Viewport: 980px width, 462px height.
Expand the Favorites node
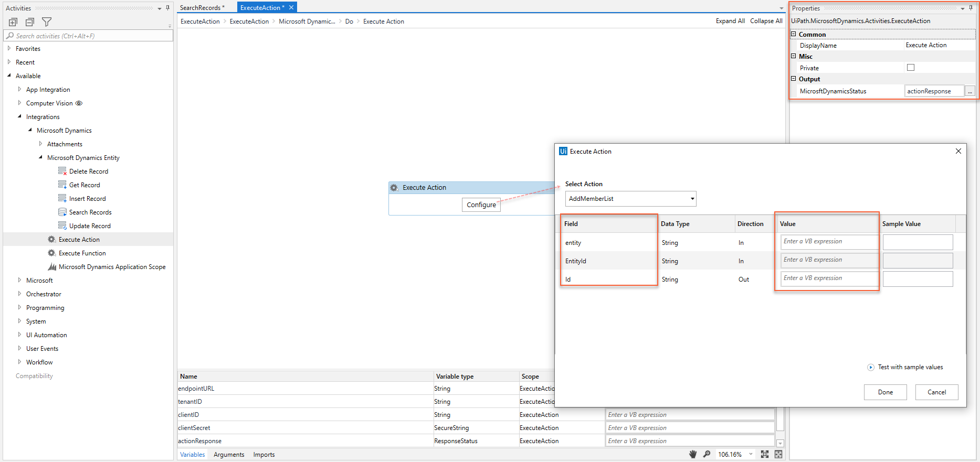[9, 48]
